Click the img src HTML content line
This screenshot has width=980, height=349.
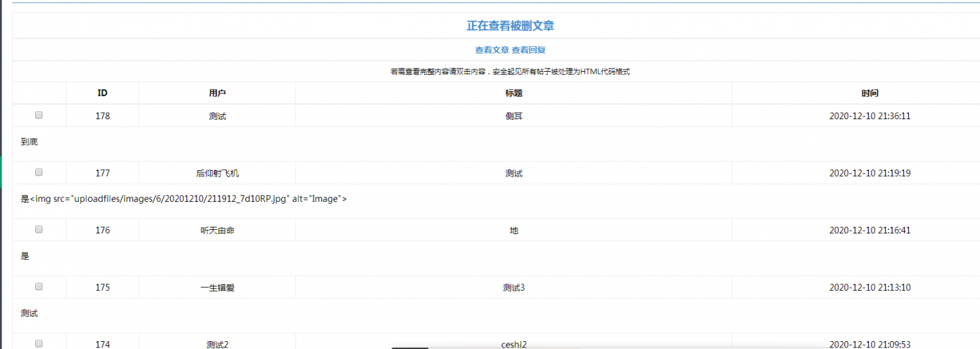pos(184,199)
